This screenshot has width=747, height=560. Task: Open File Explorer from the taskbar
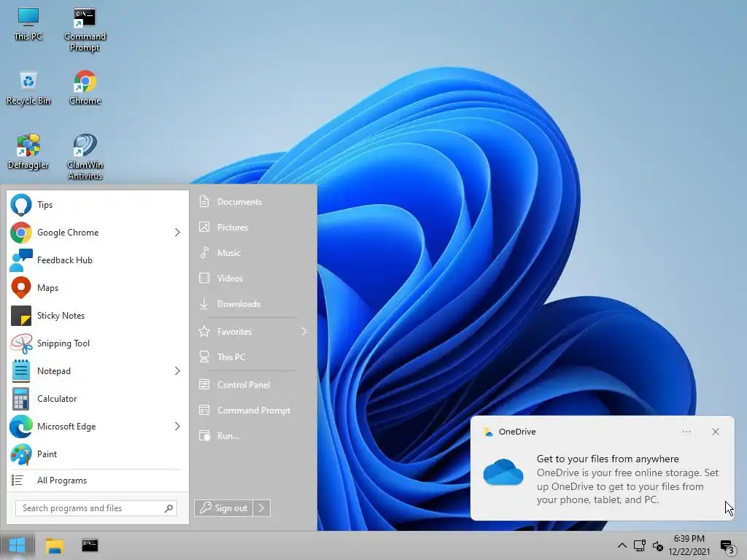click(54, 545)
